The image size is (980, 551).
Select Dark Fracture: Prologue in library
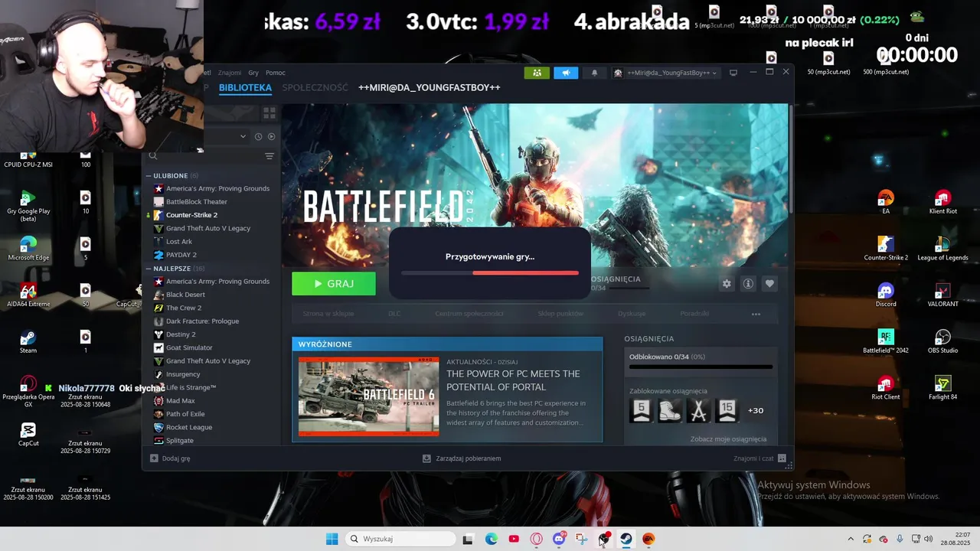point(202,321)
